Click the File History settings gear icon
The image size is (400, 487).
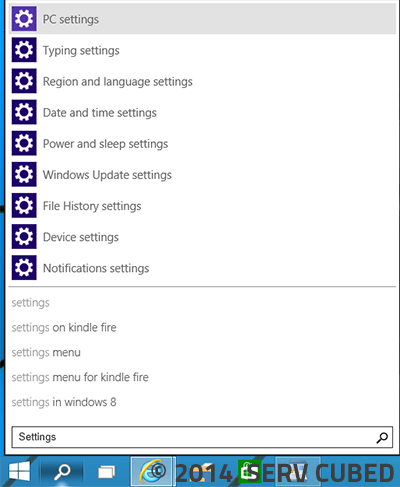24,206
